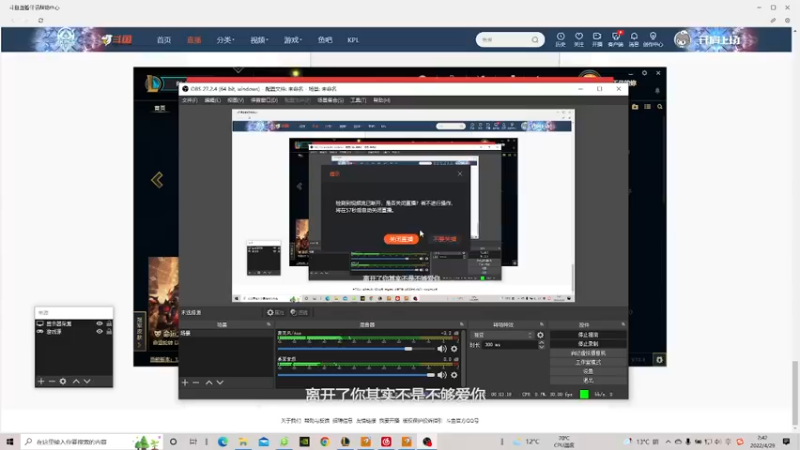Viewport: 800px width, 450px height.
Task: Show hidden system tray icons chevron
Action: (x=667, y=441)
